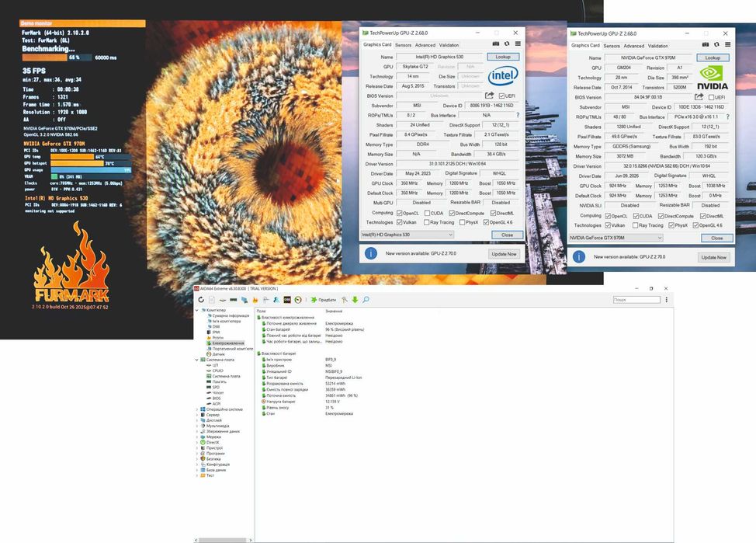Toggle Ray Tracing checkbox in Intel GPU-Z window

point(427,222)
